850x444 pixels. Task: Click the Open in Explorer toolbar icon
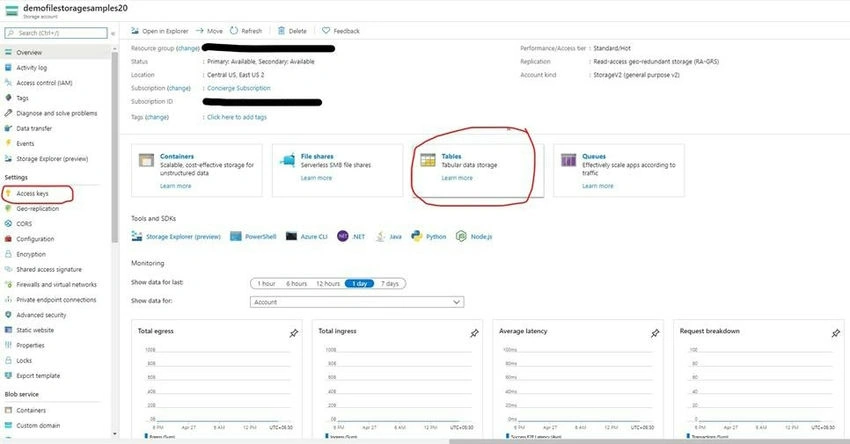click(135, 31)
